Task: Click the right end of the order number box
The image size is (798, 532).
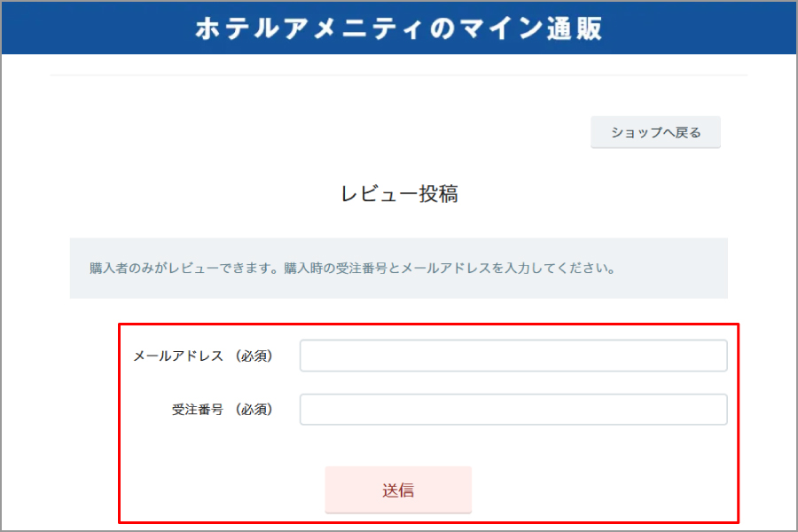Action: (x=716, y=410)
